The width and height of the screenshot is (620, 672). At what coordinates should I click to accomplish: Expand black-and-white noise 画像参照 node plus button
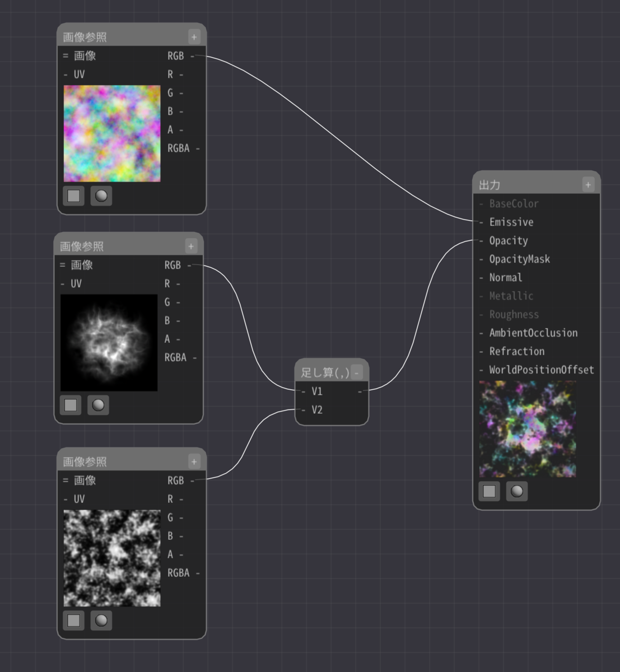point(194,461)
